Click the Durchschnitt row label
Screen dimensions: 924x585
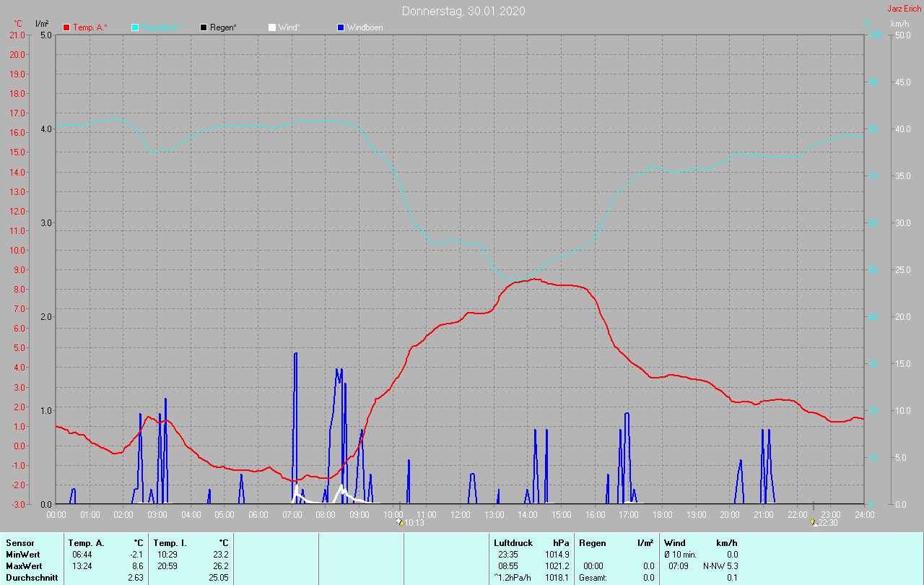[x=32, y=577]
